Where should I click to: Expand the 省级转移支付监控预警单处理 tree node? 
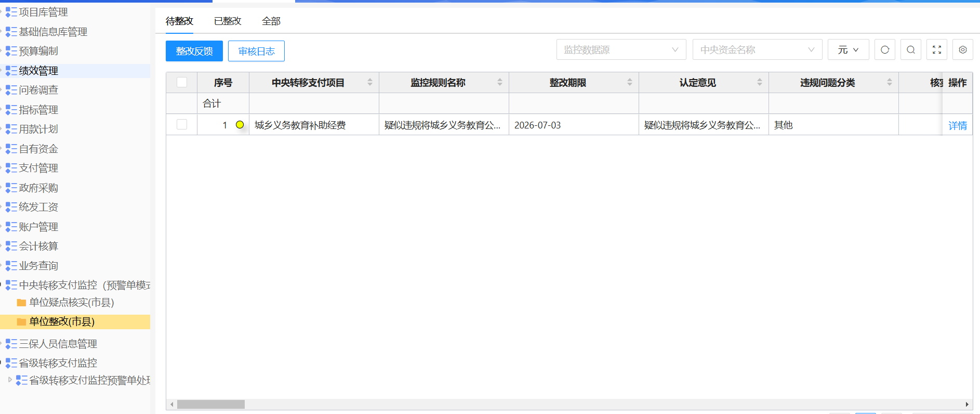tap(10, 380)
